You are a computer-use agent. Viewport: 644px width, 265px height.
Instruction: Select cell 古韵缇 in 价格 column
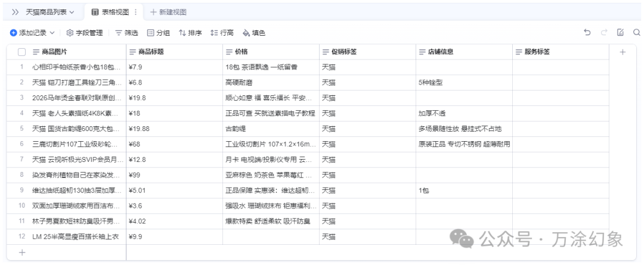[x=271, y=129]
